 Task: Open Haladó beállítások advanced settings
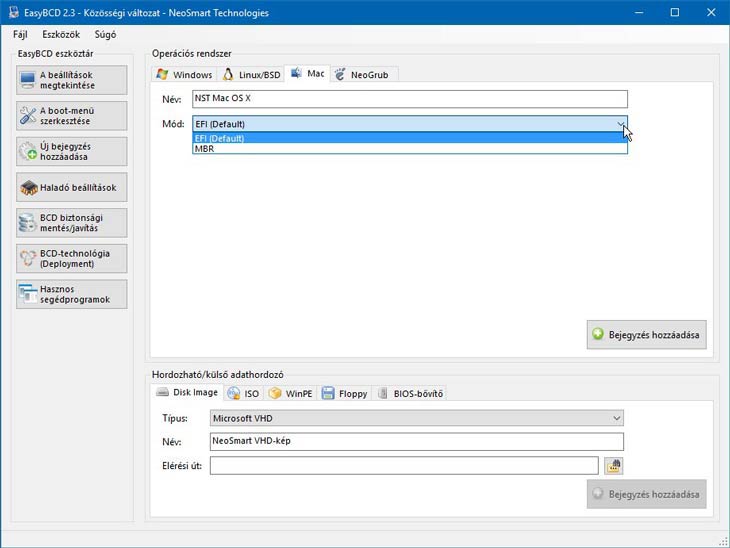71,187
